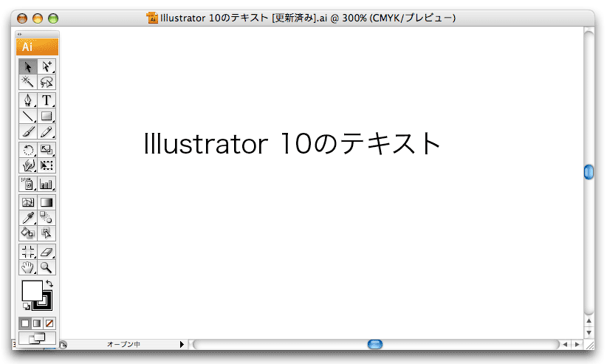
Task: Select the Gradient tool
Action: (x=47, y=202)
